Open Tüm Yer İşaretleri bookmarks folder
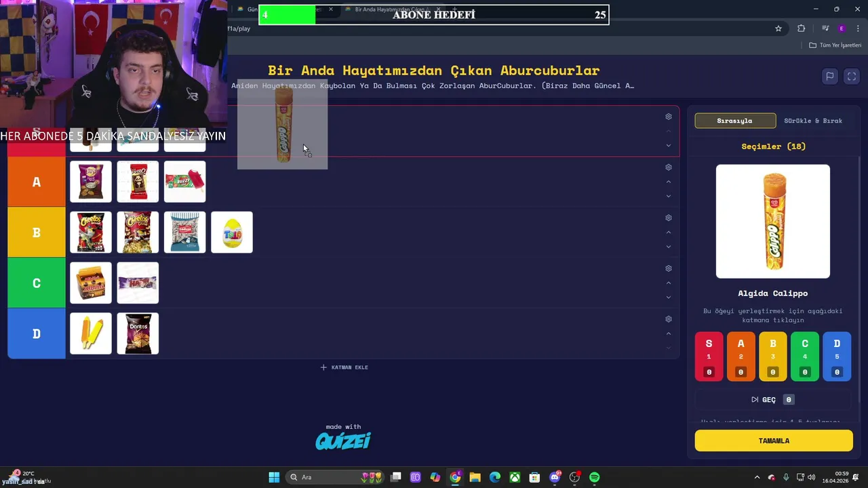The height and width of the screenshot is (488, 868). tap(835, 45)
